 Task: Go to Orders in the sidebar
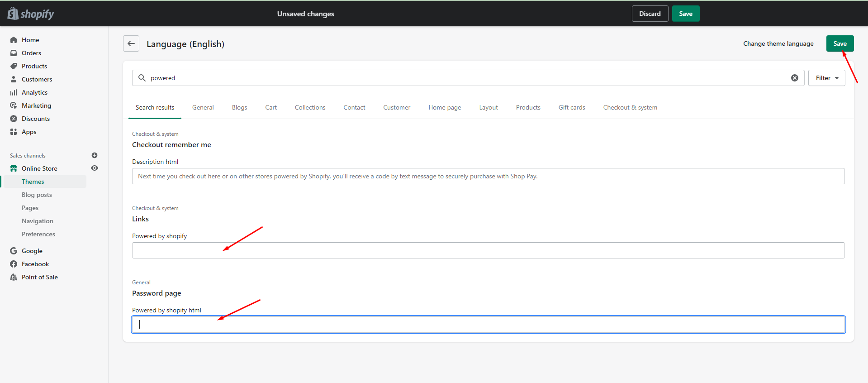click(x=31, y=53)
